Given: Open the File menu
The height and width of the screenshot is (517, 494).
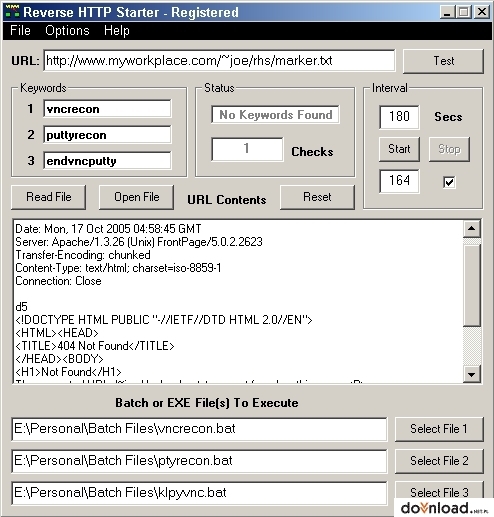Looking at the screenshot, I should (x=20, y=31).
